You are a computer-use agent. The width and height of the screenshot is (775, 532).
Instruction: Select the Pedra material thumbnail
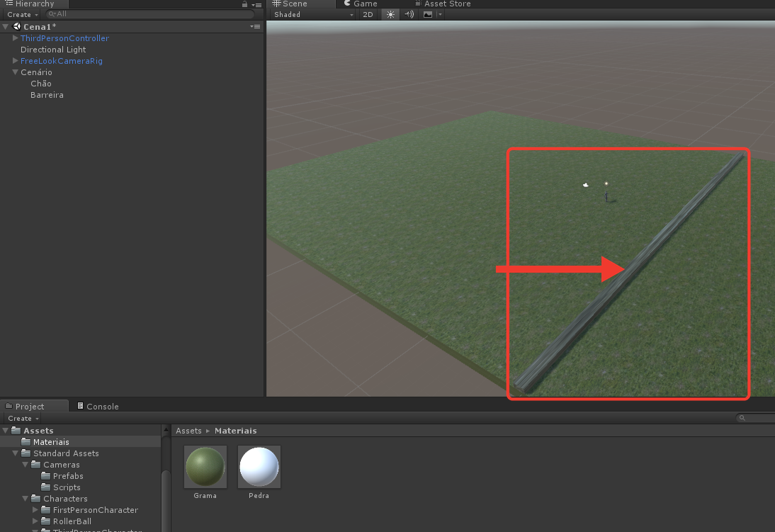[x=259, y=467]
